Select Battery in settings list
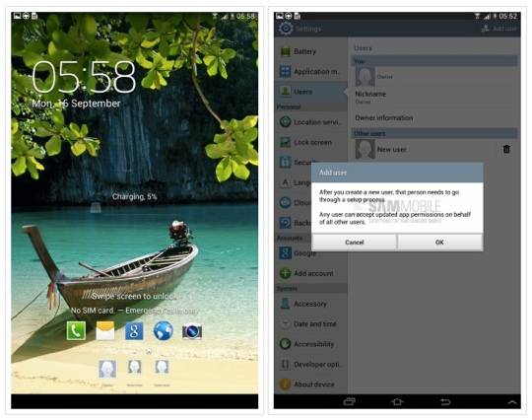This screenshot has width=532, height=420. point(310,51)
